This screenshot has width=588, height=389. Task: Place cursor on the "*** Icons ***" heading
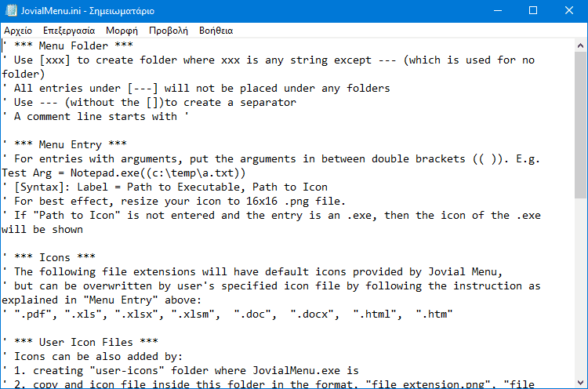(55, 257)
